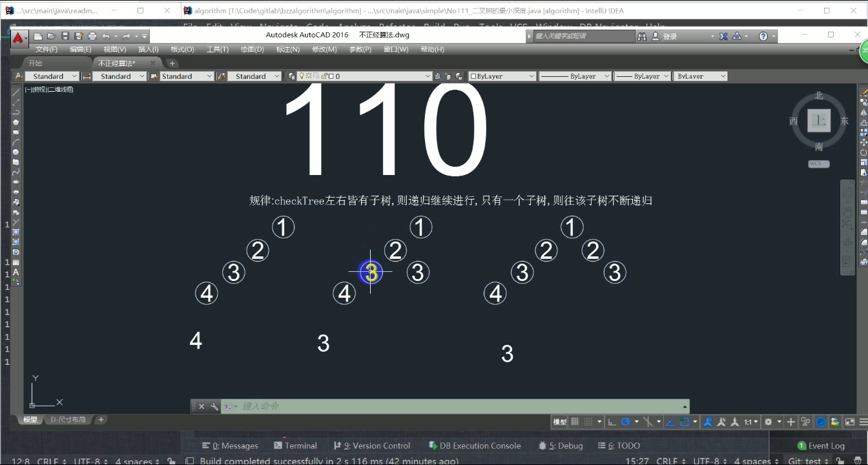868x465 pixels.
Task: Click the 模型 model space button in status bar
Action: (x=560, y=422)
